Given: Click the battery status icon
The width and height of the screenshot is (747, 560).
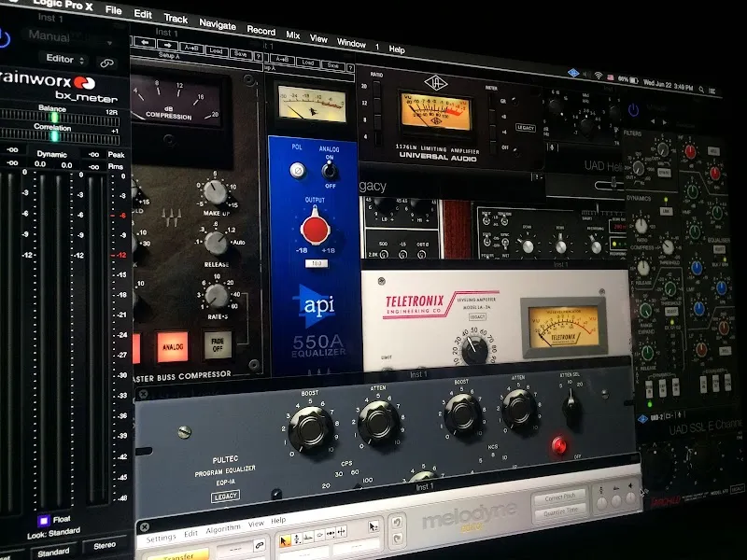Looking at the screenshot, I should coord(634,80).
